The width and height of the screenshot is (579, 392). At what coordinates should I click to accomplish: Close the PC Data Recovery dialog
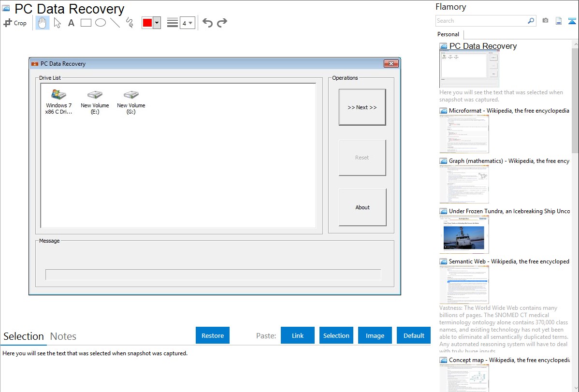click(x=391, y=63)
